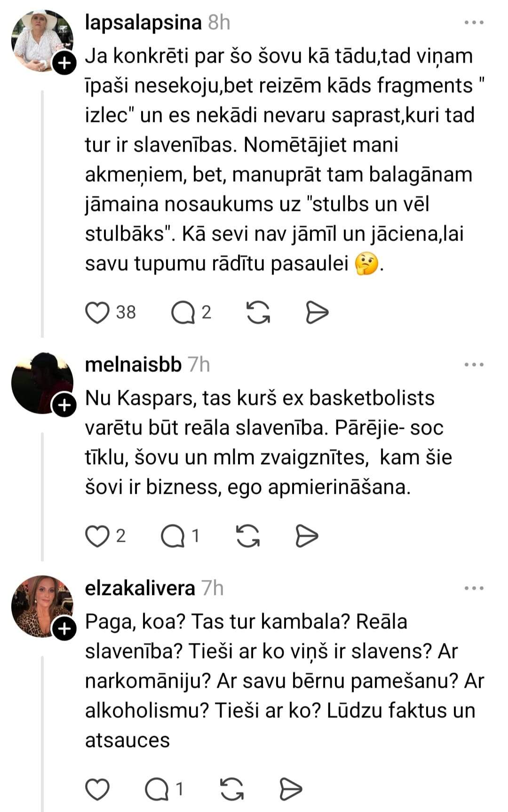
Task: Open more options for lapsalapsina's comment
Action: pos(474,23)
